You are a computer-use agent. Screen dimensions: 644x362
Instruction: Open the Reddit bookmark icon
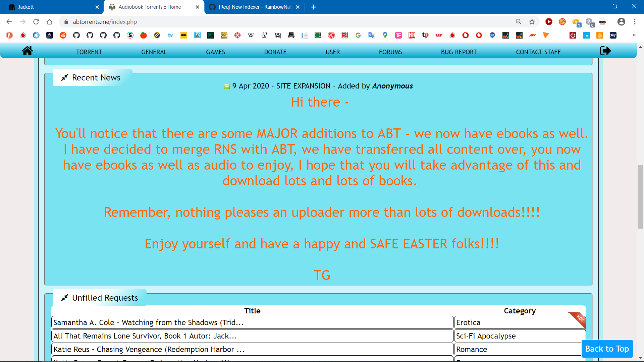pos(63,35)
